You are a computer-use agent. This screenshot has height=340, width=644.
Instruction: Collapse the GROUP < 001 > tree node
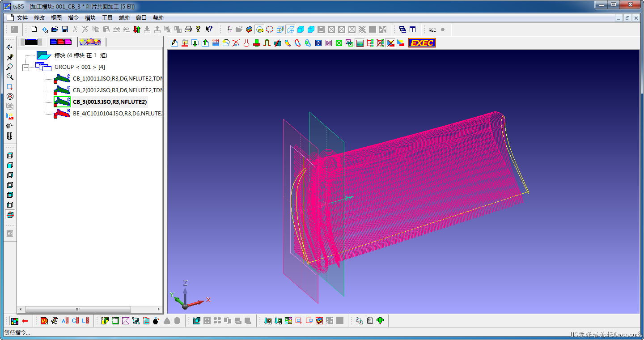25,67
